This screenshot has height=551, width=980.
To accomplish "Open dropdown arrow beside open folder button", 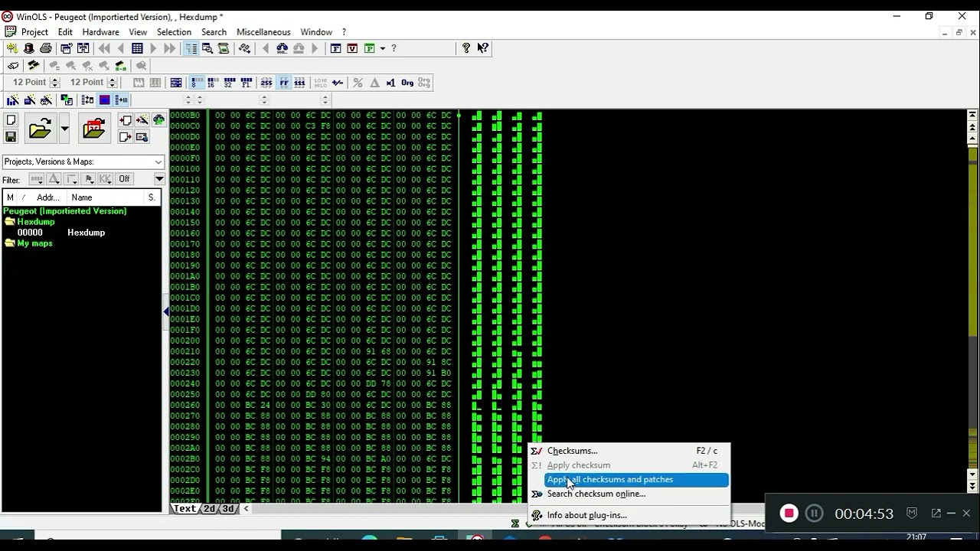I will tap(64, 129).
